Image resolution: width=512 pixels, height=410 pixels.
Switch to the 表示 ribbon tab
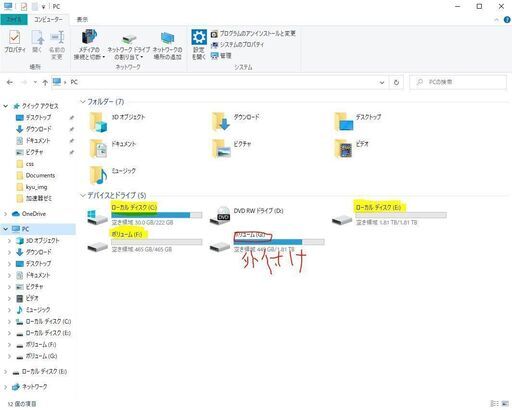click(82, 19)
